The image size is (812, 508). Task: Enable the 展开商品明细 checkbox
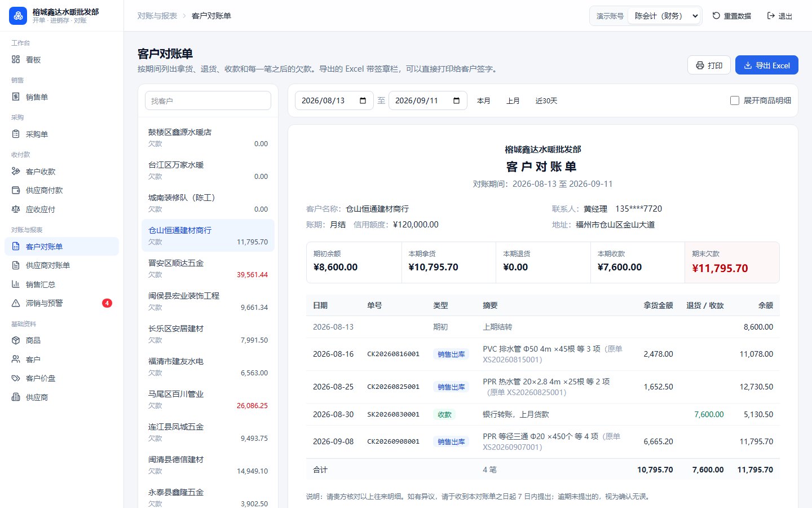735,100
